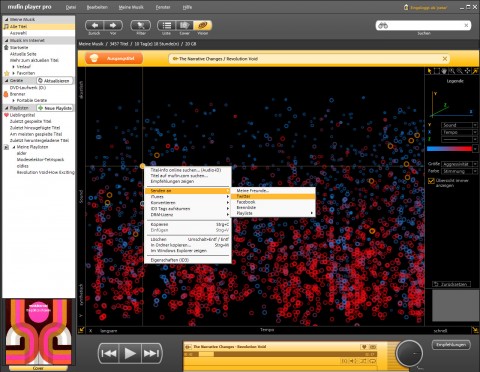Image resolution: width=480 pixels, height=372 pixels.
Task: Open the Datei menu
Action: pyautogui.click(x=71, y=7)
